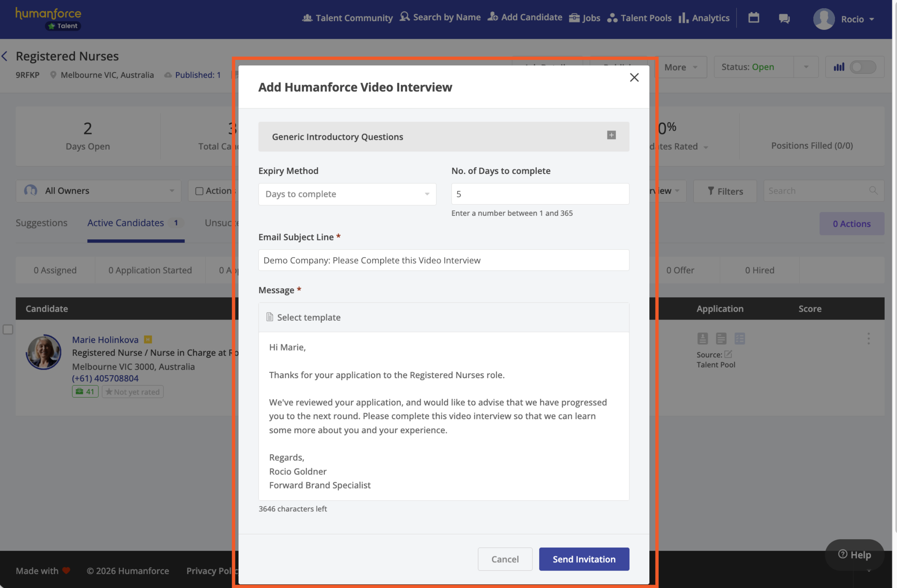Edit the candidate source icon
This screenshot has width=897, height=588.
(x=728, y=354)
